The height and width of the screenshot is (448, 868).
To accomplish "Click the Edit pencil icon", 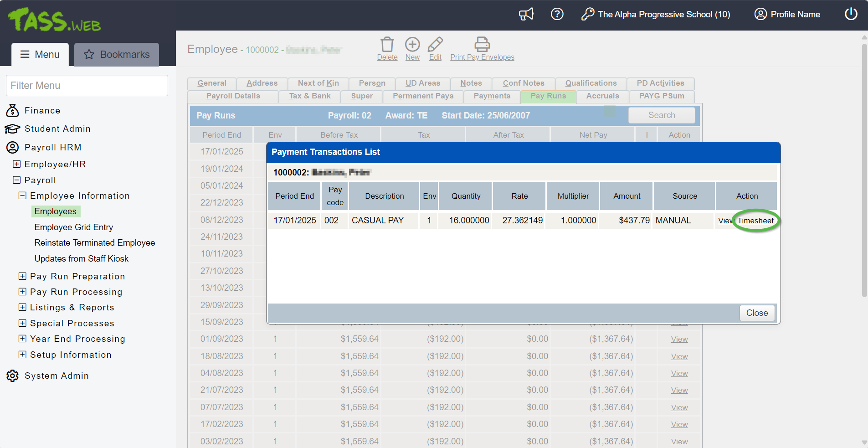I will (x=435, y=45).
